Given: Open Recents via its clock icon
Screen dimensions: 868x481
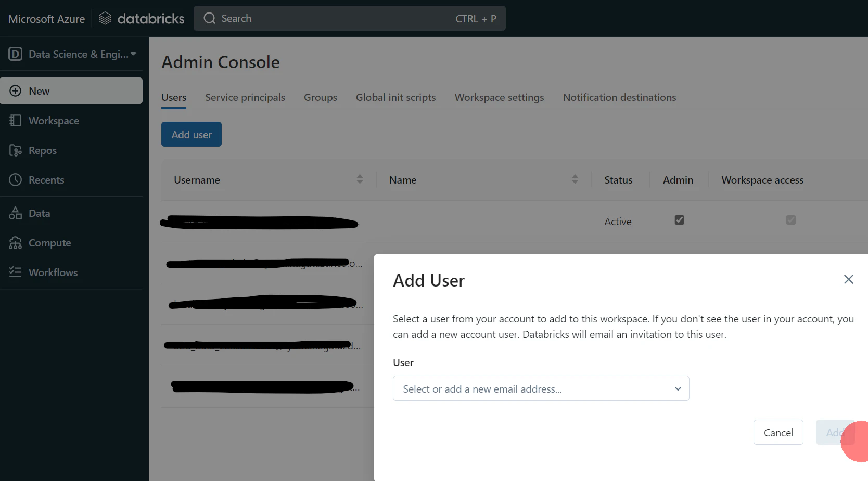Looking at the screenshot, I should 16,180.
